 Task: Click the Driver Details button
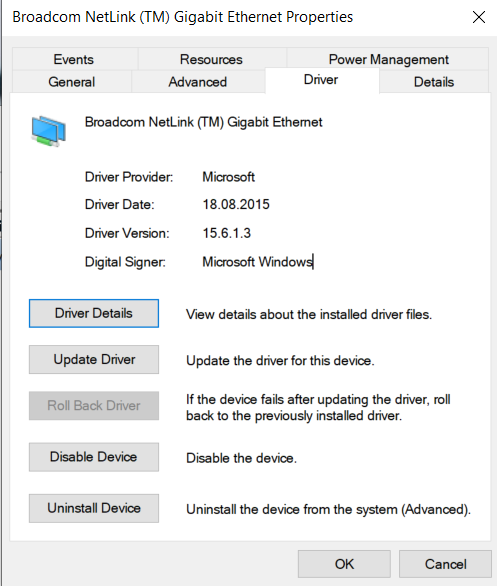(94, 313)
